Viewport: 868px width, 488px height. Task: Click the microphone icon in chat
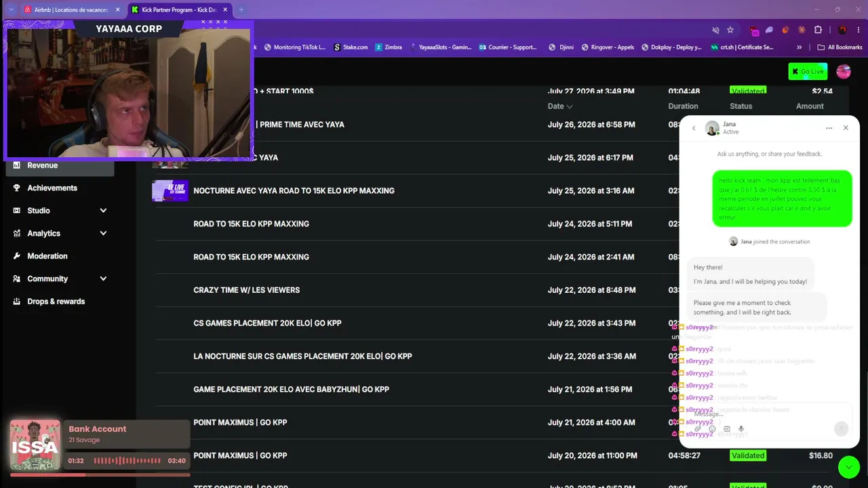[741, 429]
